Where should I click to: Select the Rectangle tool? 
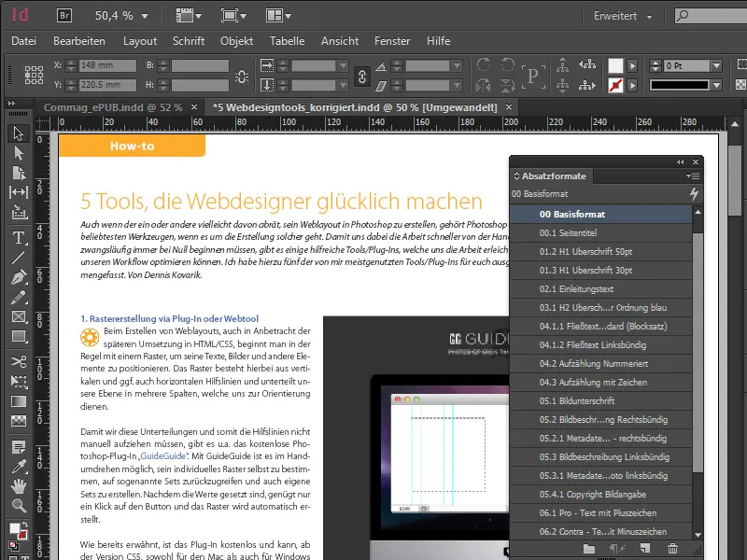[18, 337]
